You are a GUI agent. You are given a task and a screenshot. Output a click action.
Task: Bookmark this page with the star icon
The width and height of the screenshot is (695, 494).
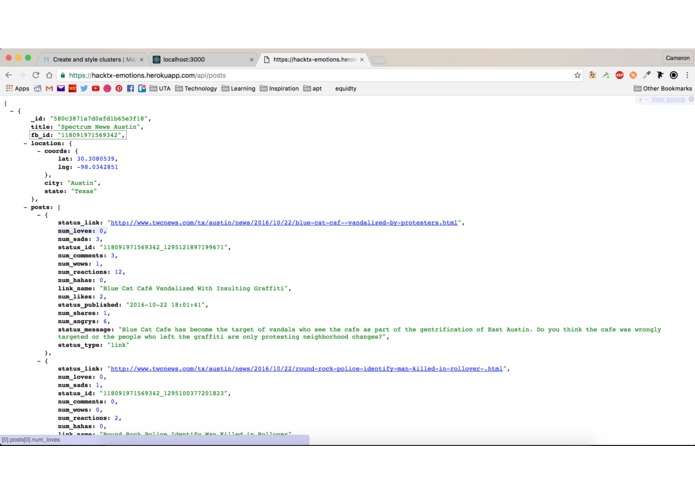(577, 75)
